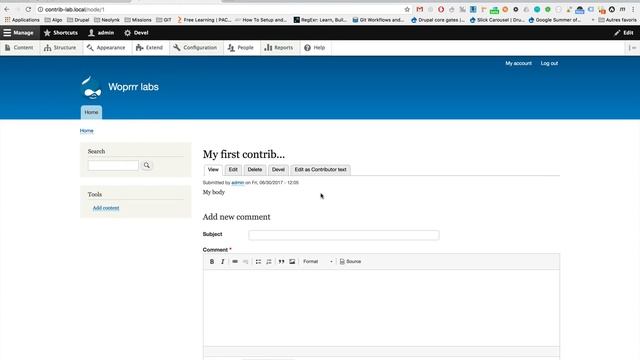Click the Log out link
The height and width of the screenshot is (360, 640).
[x=549, y=63]
